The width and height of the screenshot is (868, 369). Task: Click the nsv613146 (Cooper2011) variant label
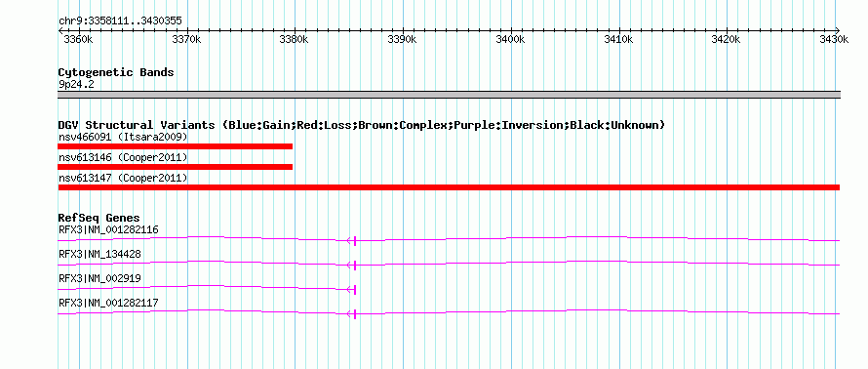tap(123, 158)
